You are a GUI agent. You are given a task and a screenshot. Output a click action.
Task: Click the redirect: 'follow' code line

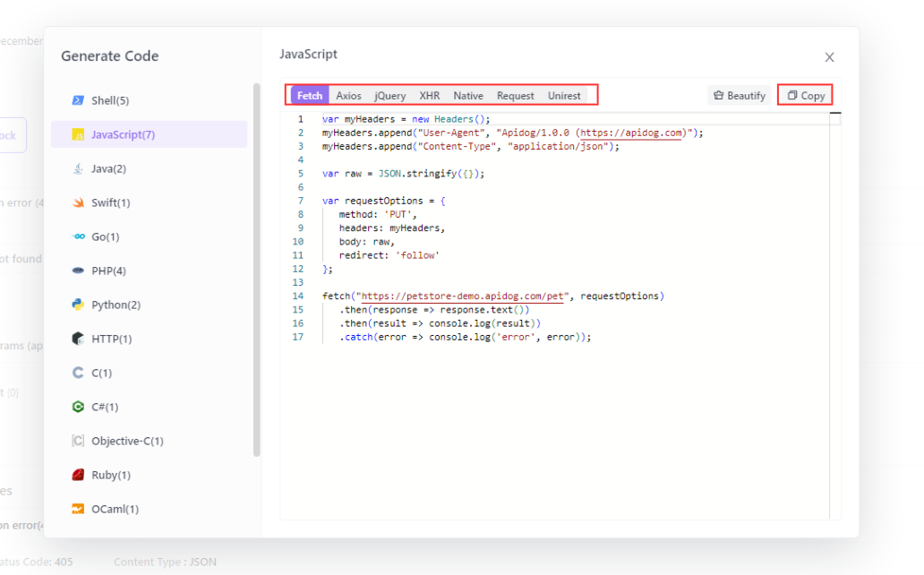click(389, 255)
